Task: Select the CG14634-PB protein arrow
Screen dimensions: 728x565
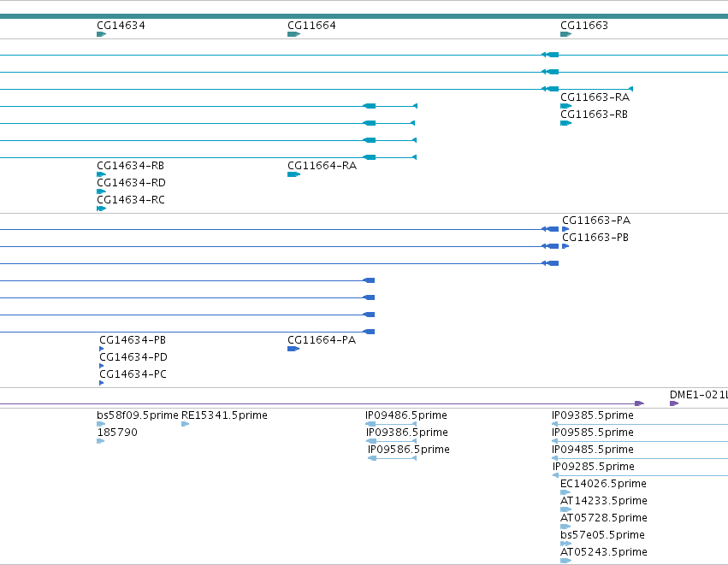Action: tap(101, 349)
